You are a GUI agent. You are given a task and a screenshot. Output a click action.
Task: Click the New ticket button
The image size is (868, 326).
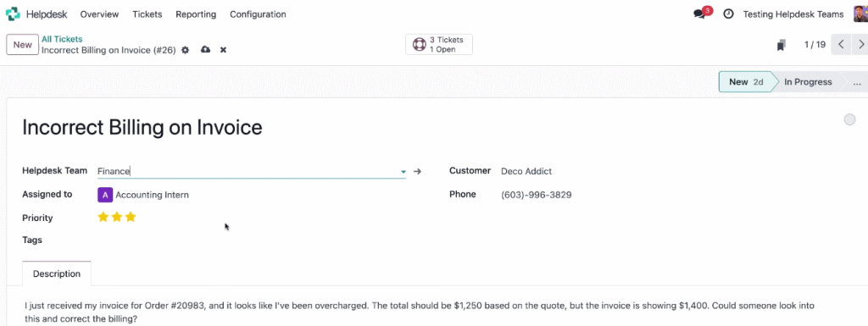[23, 45]
